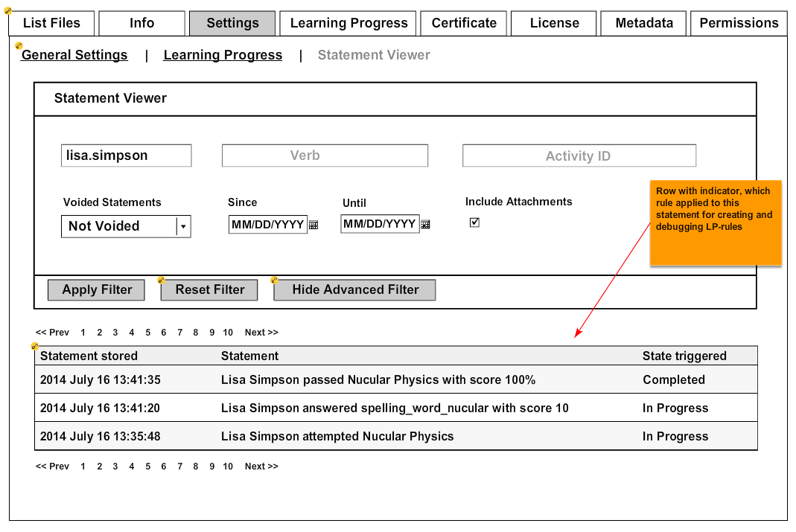Click the Activity ID input field
Image resolution: width=796 pixels, height=532 pixels.
pos(579,156)
